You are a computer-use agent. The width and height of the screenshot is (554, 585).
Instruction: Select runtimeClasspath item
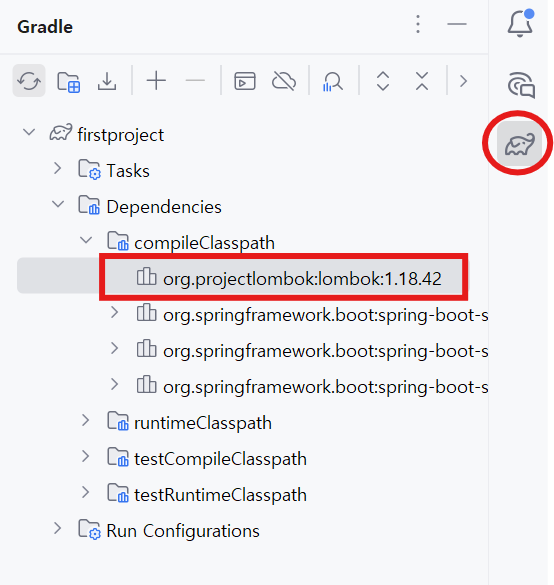pos(203,423)
